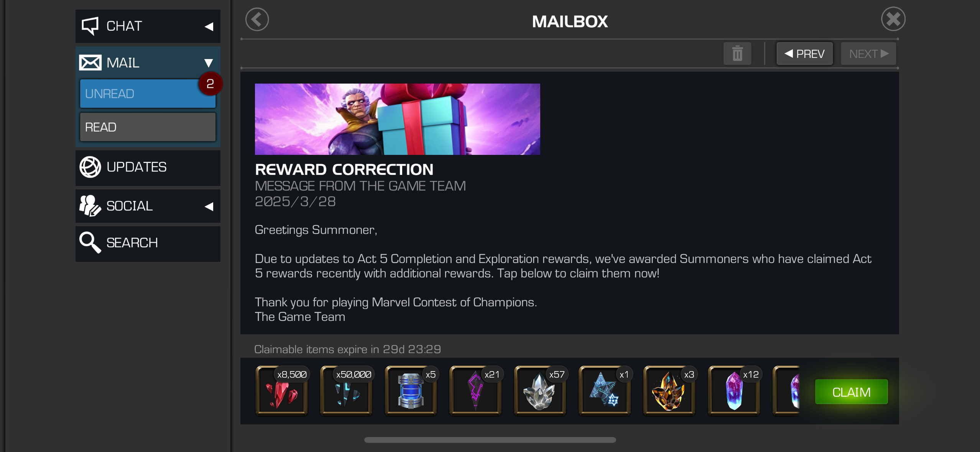The height and width of the screenshot is (452, 980).
Task: Switch to the Read mail tab
Action: 148,127
